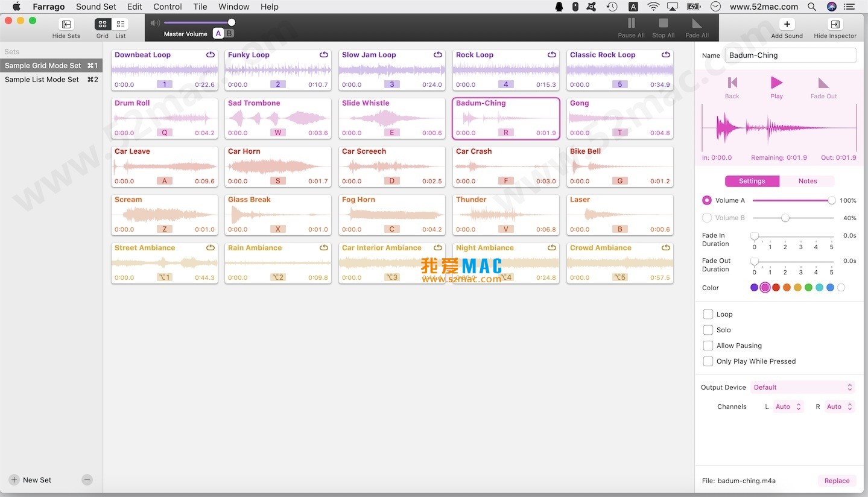Click the Name input field
The image size is (868, 497).
pos(790,55)
